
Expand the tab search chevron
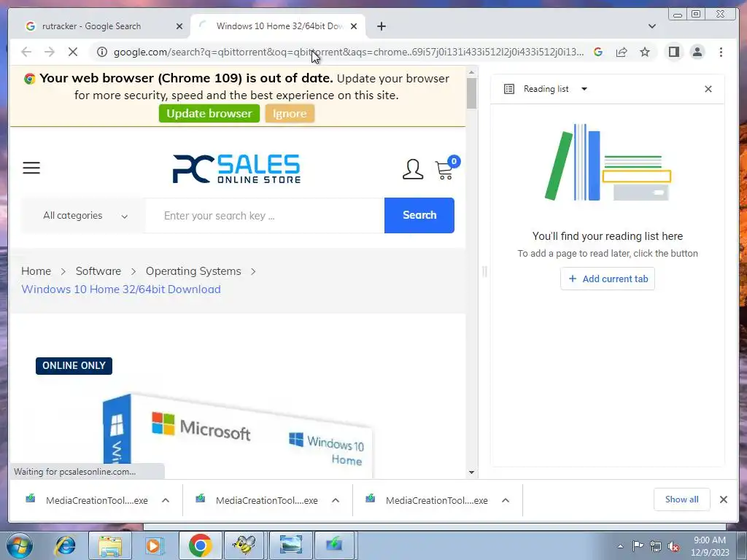tap(652, 26)
